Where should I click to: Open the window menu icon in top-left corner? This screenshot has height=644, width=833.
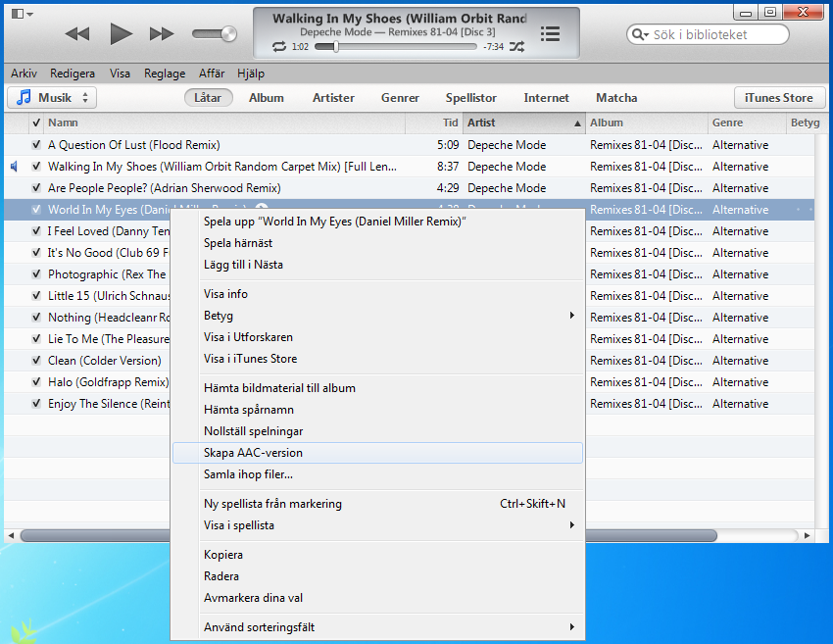tap(22, 14)
